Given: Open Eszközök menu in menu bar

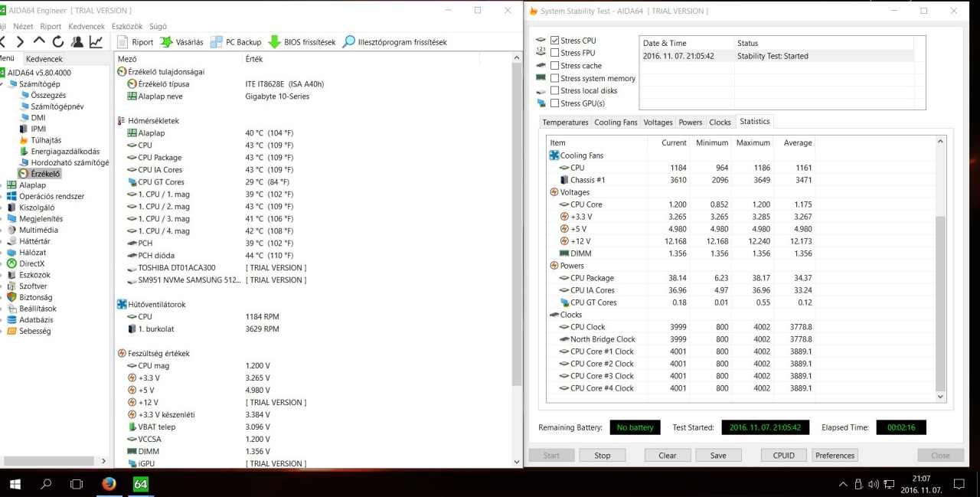Looking at the screenshot, I should tap(127, 26).
